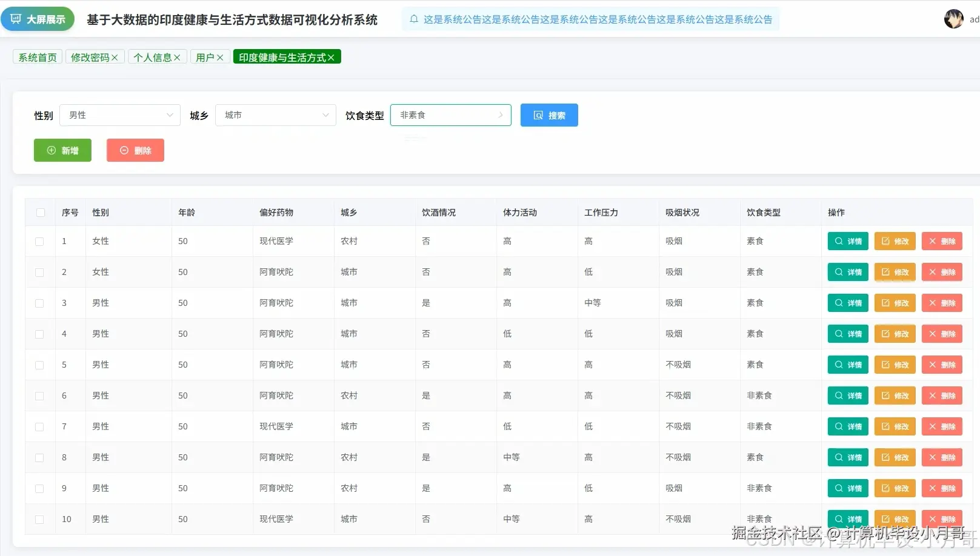
Task: Open the user avatar in the top right
Action: [953, 19]
